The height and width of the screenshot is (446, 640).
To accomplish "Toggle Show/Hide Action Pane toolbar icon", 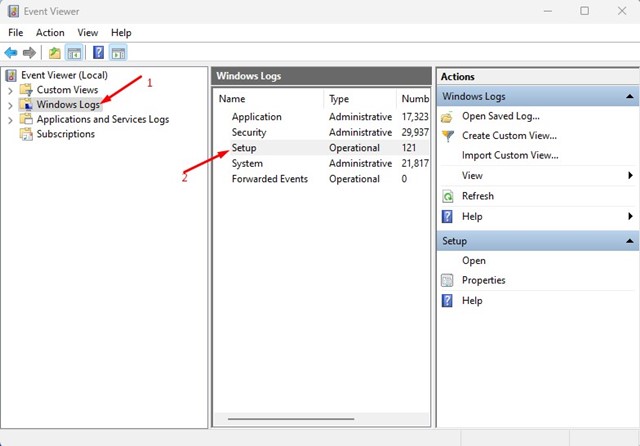I will [118, 52].
